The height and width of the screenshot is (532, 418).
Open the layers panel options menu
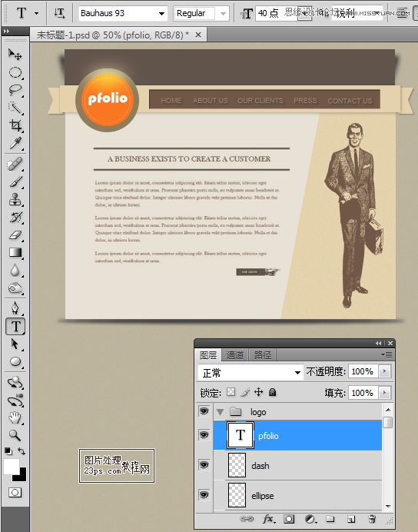pos(386,354)
